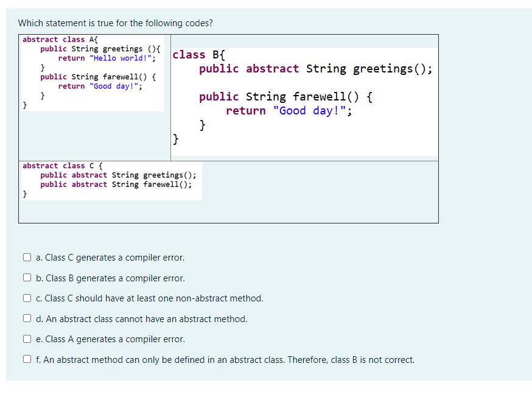Check the checkbox for option b

[x=27, y=278]
